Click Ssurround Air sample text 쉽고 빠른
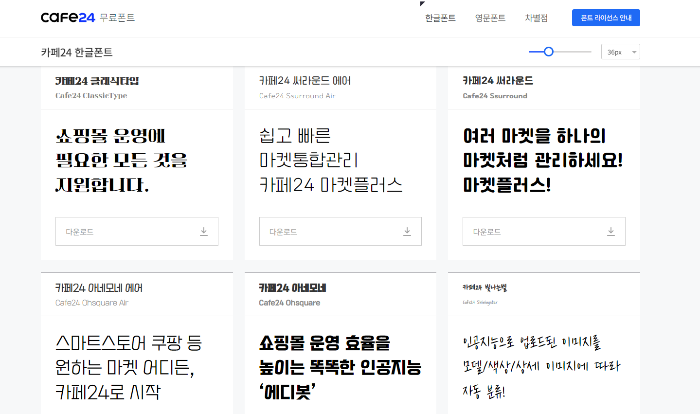Screen dimensions: 700x414 coord(295,136)
